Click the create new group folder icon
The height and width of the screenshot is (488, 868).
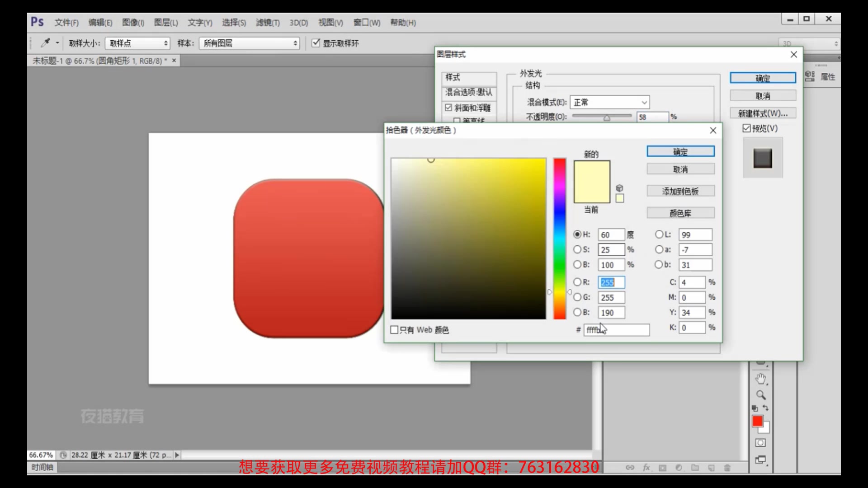[x=695, y=468]
